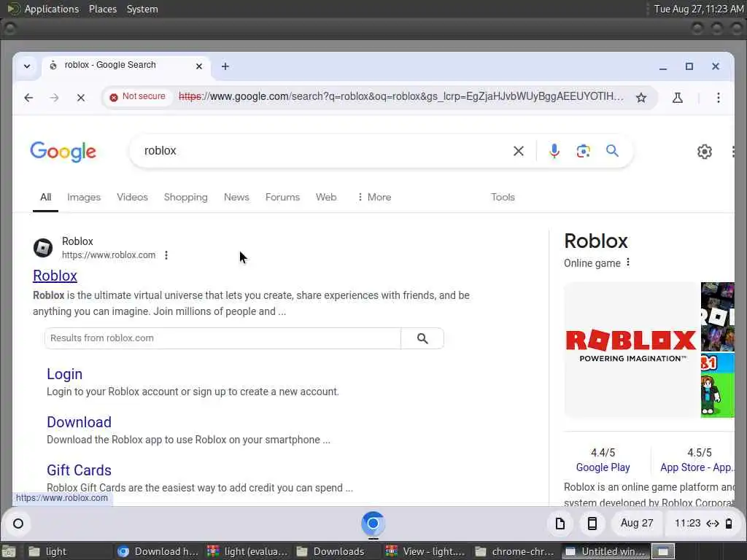This screenshot has height=560, width=747.
Task: Search within roblox.com results magnifier
Action: click(x=422, y=338)
